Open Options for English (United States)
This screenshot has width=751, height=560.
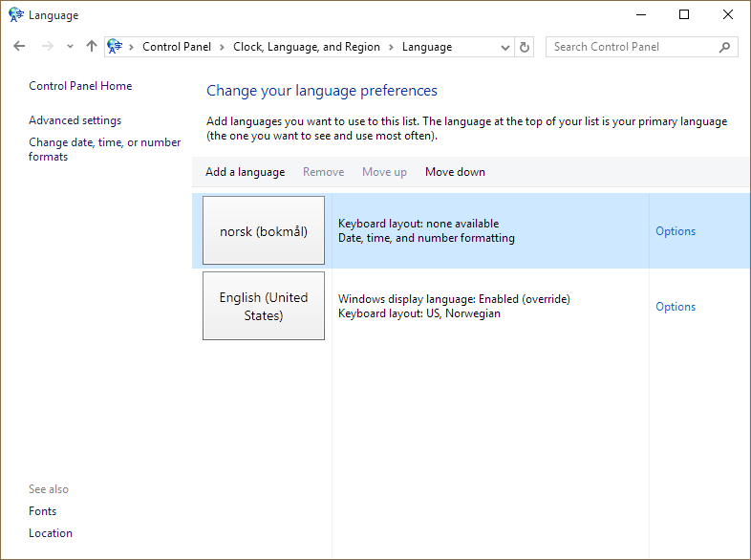(x=675, y=307)
